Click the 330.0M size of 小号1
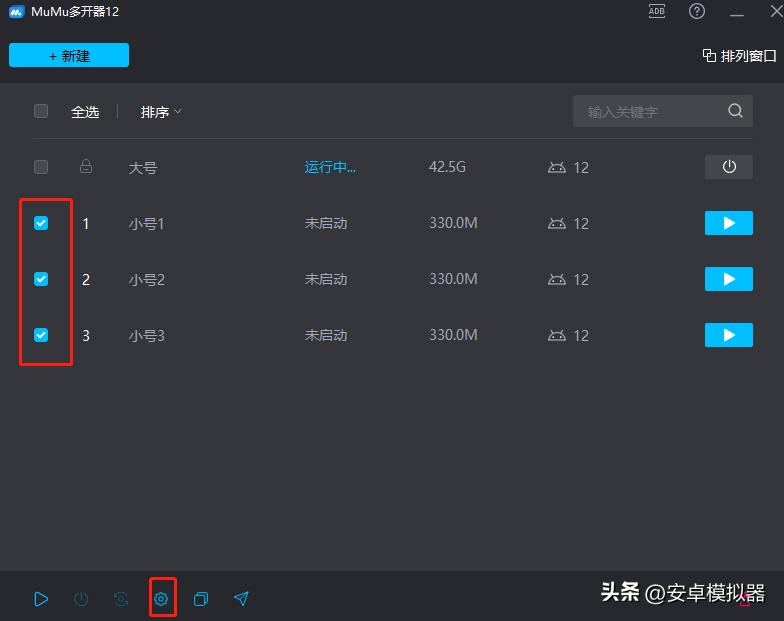784x621 pixels. [x=454, y=222]
